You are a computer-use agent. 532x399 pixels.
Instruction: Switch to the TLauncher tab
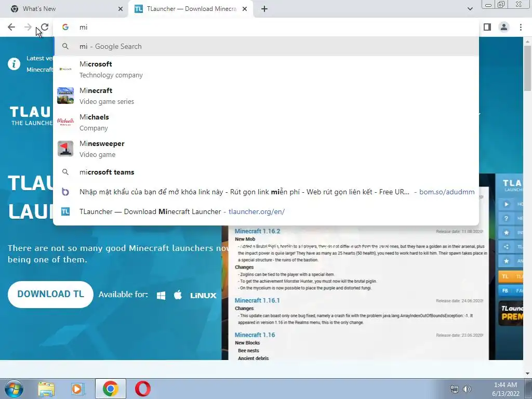click(190, 9)
